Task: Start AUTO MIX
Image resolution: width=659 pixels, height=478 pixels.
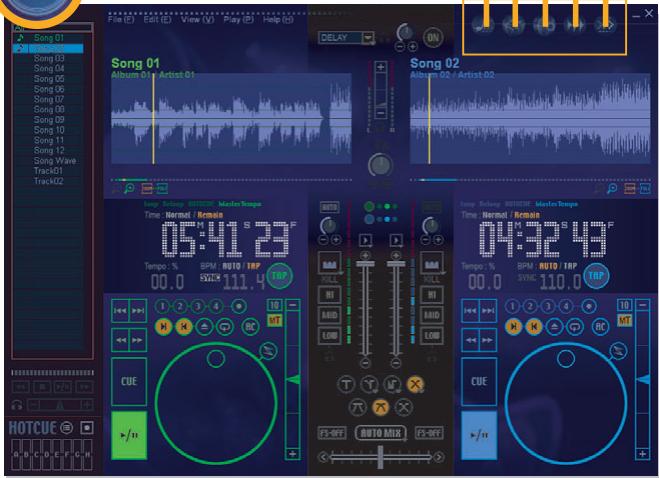Action: (381, 433)
